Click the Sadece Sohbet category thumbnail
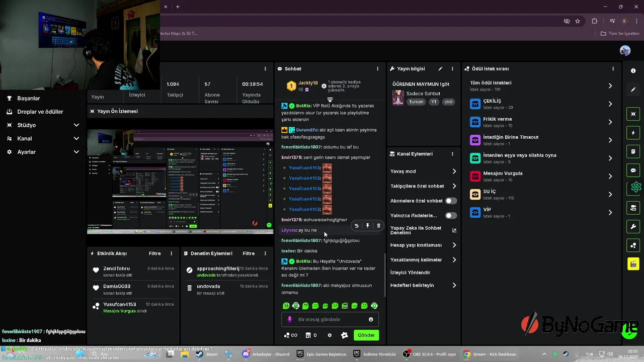 coord(398,98)
